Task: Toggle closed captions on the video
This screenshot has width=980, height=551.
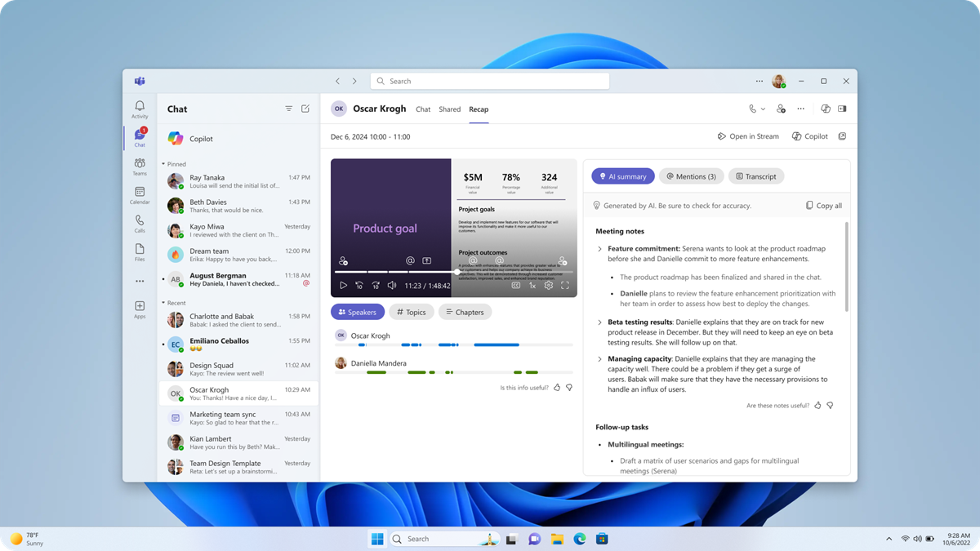Action: (x=516, y=286)
